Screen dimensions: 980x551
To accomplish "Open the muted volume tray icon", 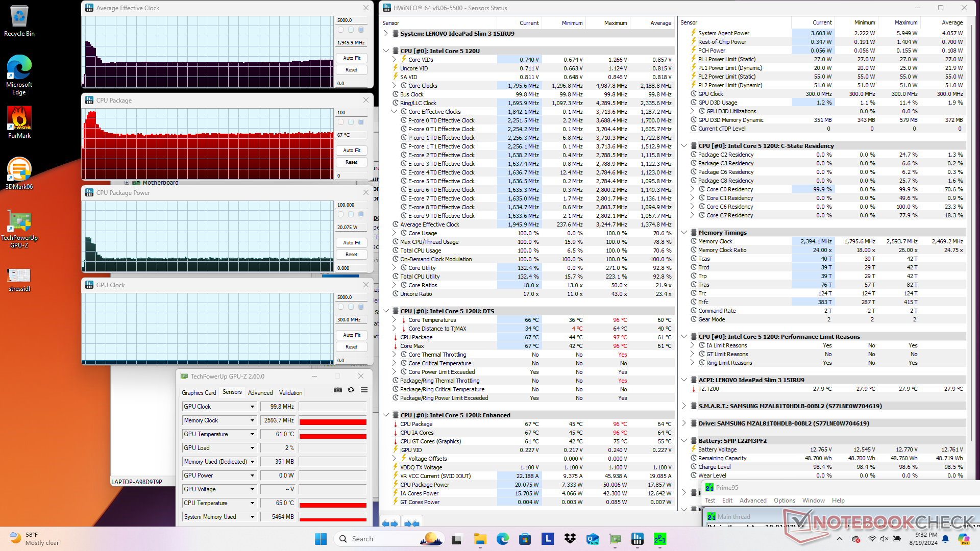I will click(884, 539).
